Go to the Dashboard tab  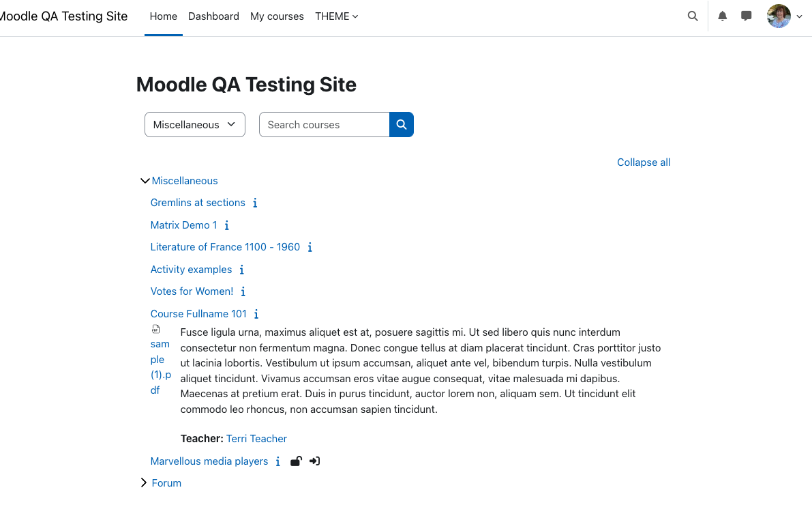coord(213,16)
